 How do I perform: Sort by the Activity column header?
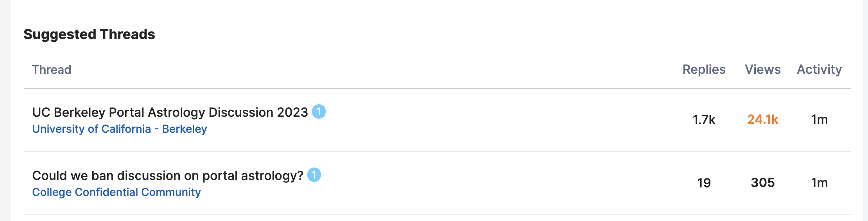pos(819,70)
